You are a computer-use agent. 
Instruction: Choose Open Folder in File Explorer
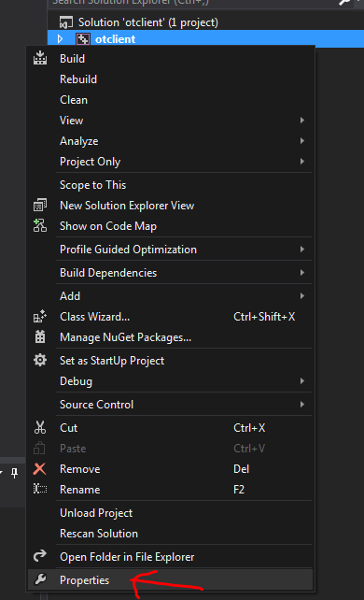tap(171, 557)
